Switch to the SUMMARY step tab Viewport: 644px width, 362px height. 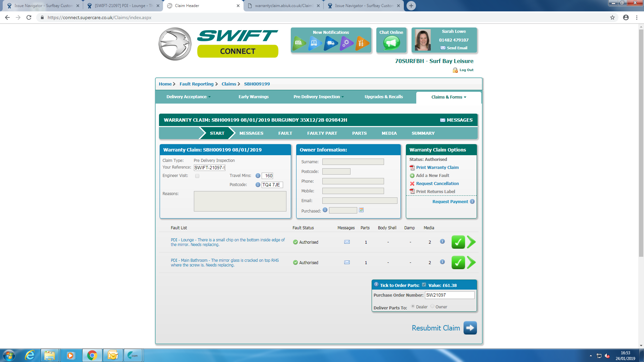423,133
